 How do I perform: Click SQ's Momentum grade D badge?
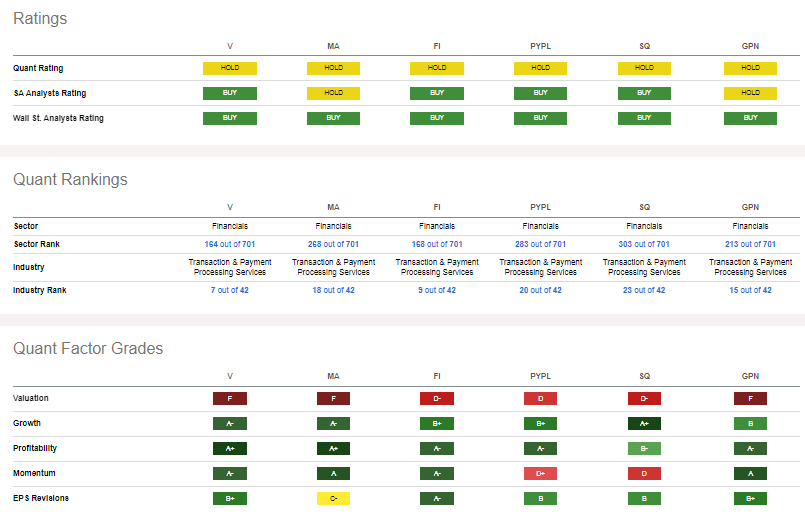644,473
